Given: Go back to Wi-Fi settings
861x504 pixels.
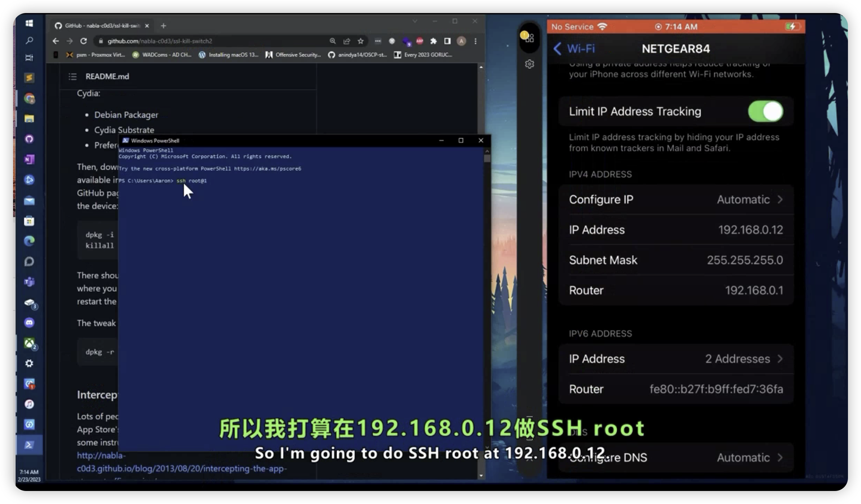Looking at the screenshot, I should (574, 49).
